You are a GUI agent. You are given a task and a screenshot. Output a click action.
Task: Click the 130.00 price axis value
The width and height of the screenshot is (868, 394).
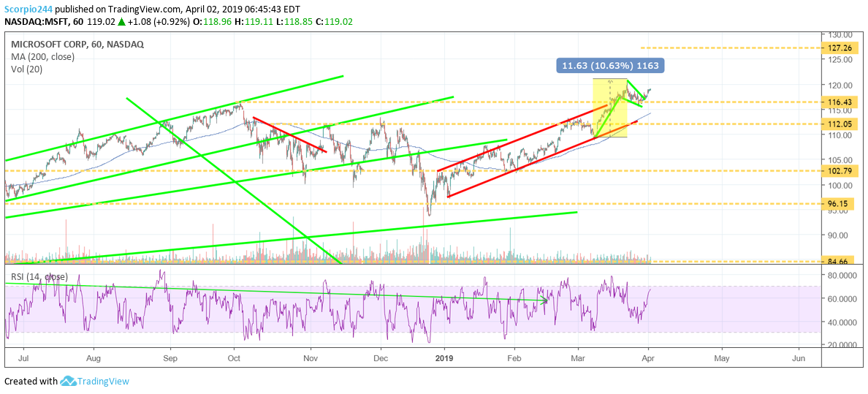tap(840, 35)
